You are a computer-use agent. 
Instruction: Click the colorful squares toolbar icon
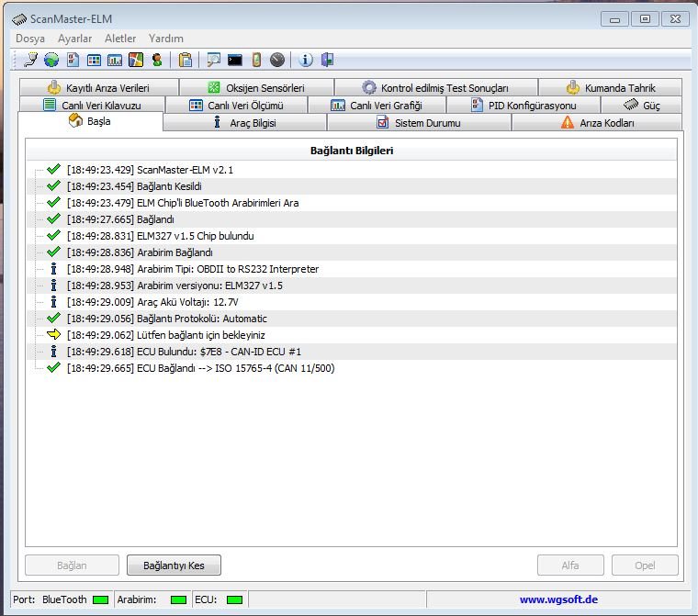click(136, 61)
